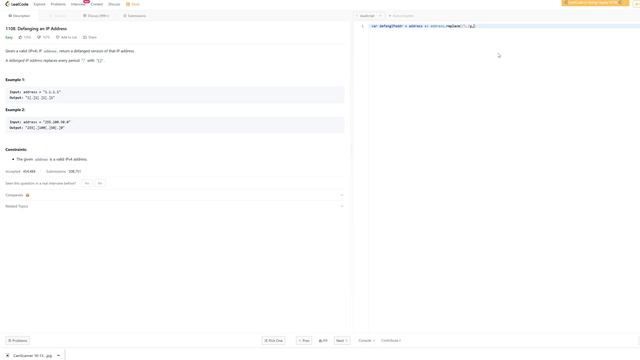Switch to the Submissions tab
Viewport: 640px width, 360px height.
pyautogui.click(x=135, y=16)
